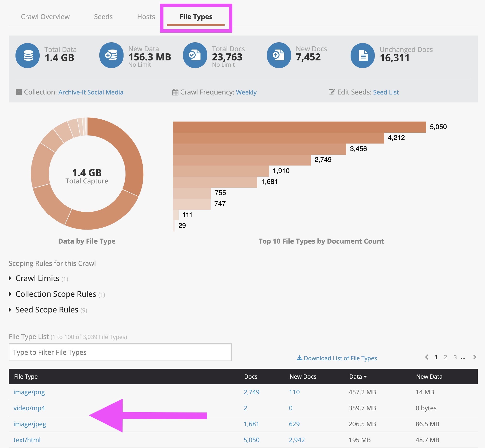The width and height of the screenshot is (485, 448).
Task: Open the Hosts tab
Action: click(146, 17)
